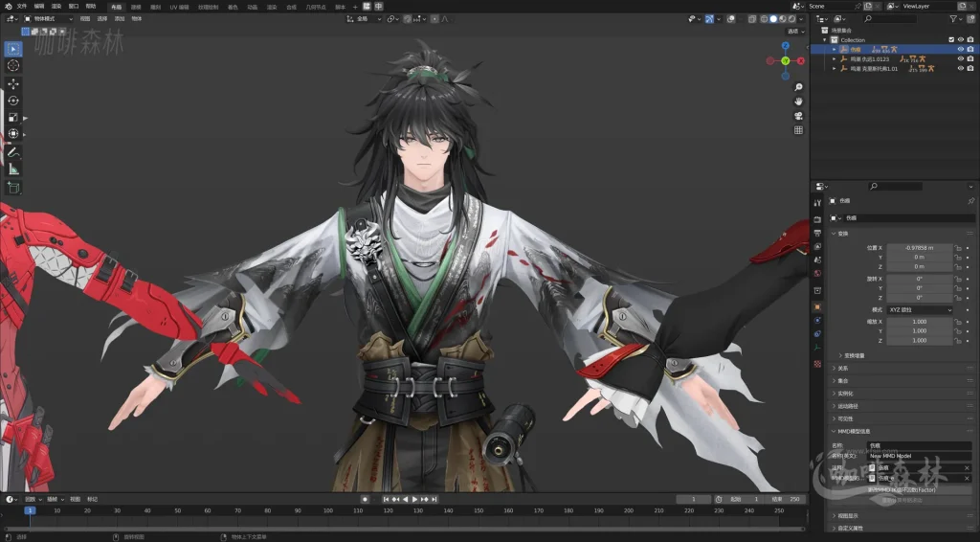This screenshot has width=980, height=542.
Task: Open the viewport shading options dropdown
Action: point(801,19)
